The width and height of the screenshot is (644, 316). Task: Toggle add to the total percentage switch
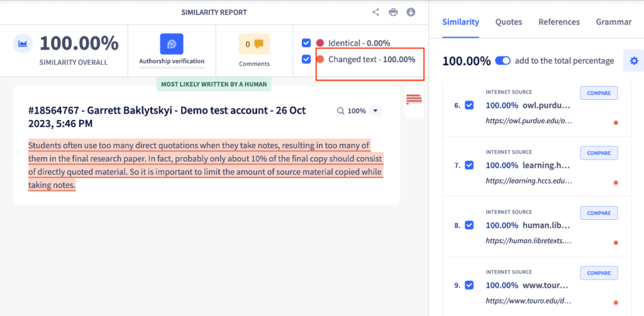click(x=502, y=61)
